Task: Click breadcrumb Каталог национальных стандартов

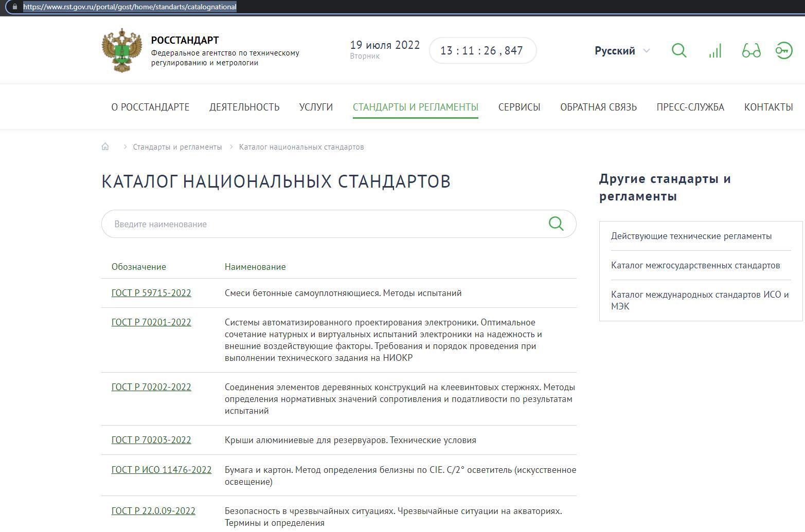Action: click(301, 147)
